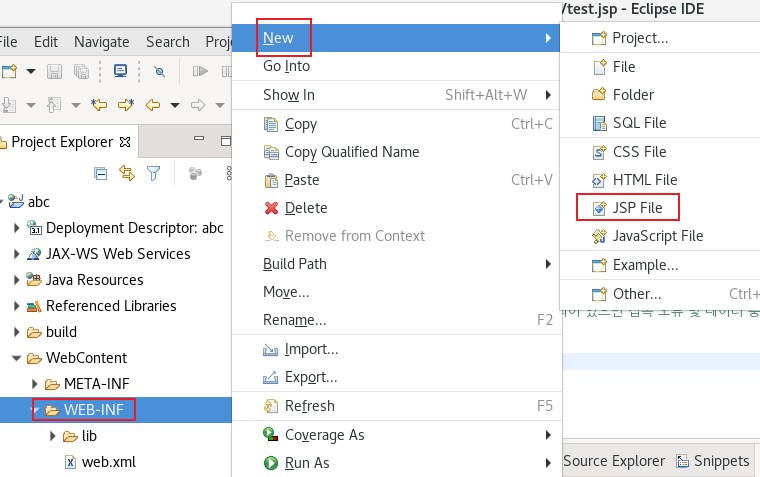This screenshot has height=477, width=760.
Task: Select JSP File in the New submenu
Action: [x=660, y=208]
